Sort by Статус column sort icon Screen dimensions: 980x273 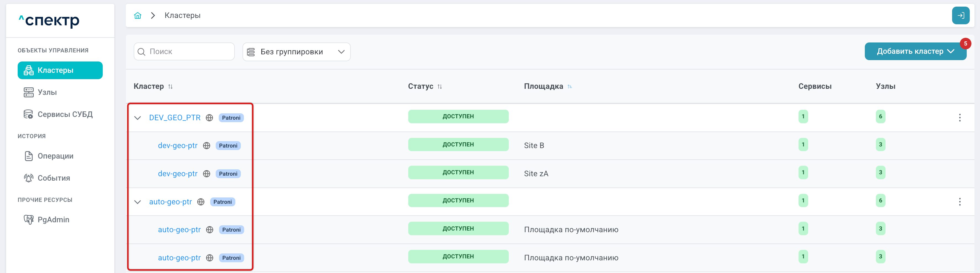point(440,87)
